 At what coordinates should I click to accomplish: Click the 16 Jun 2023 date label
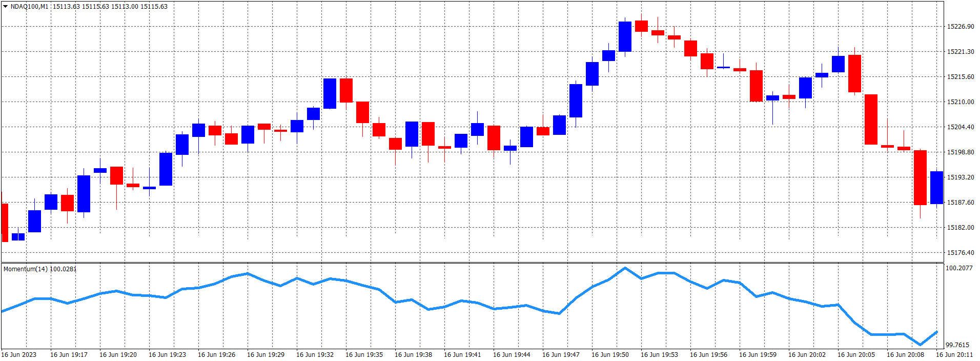(19, 355)
